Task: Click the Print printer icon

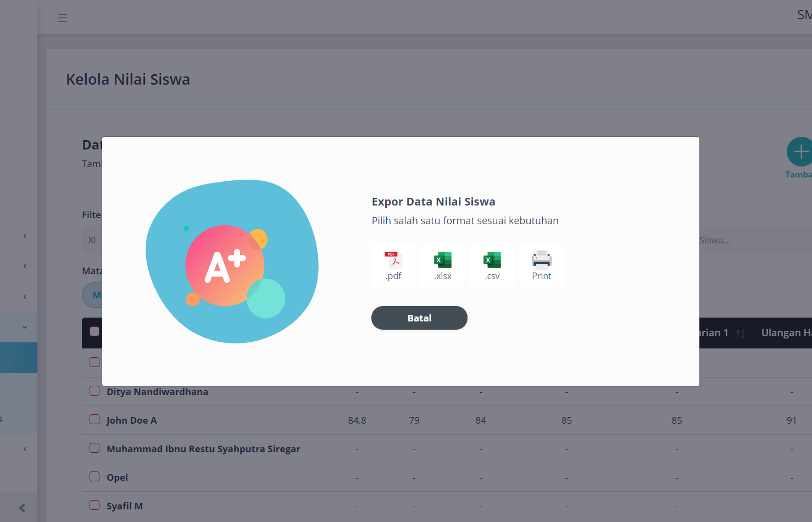Action: pyautogui.click(x=541, y=266)
